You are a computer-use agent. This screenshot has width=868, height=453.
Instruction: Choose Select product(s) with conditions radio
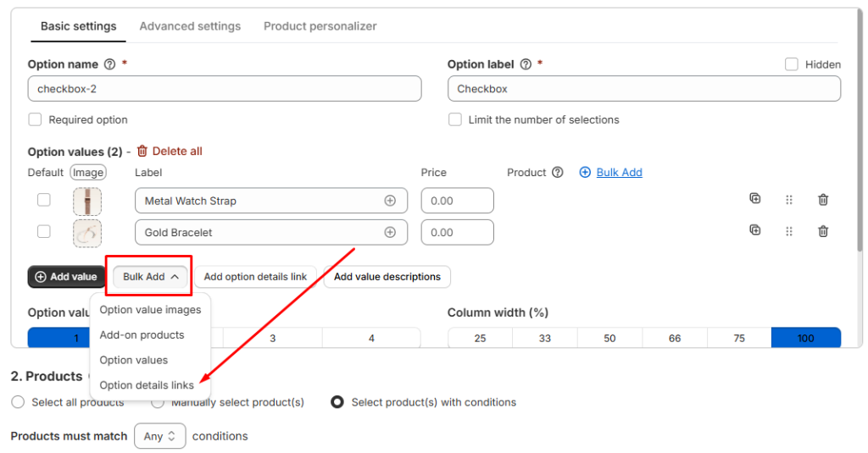[x=337, y=402]
